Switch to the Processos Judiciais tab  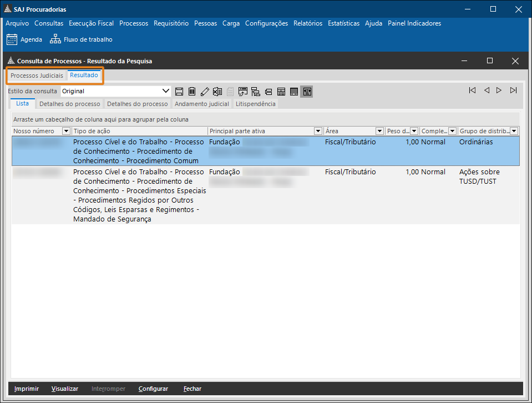click(x=37, y=75)
